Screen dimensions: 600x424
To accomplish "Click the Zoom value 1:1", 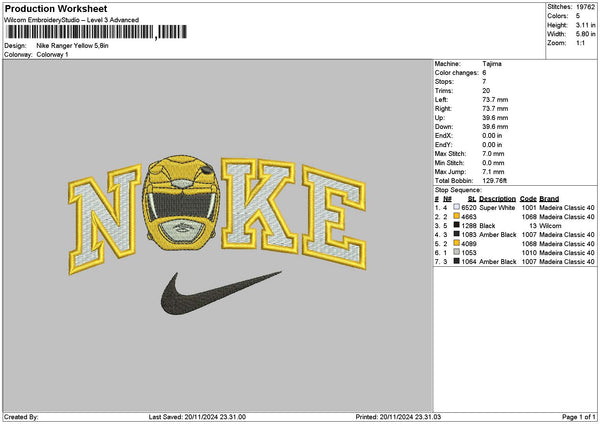I will click(x=580, y=43).
